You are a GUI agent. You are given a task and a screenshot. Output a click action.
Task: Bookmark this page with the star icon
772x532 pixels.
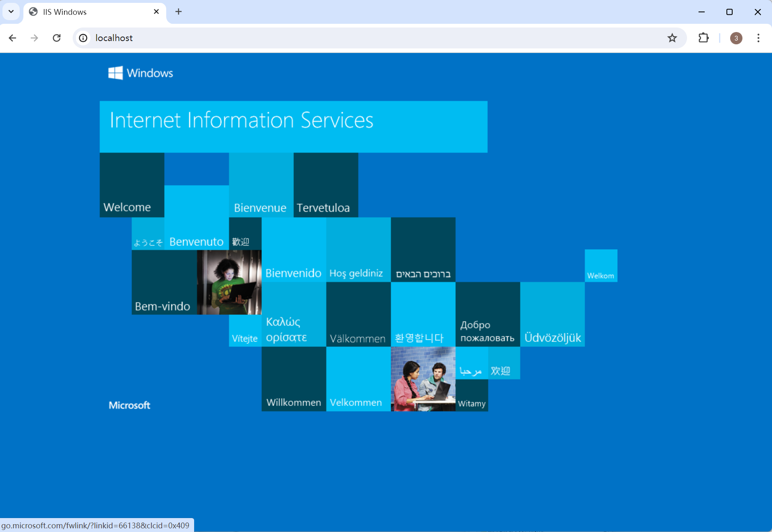tap(672, 38)
